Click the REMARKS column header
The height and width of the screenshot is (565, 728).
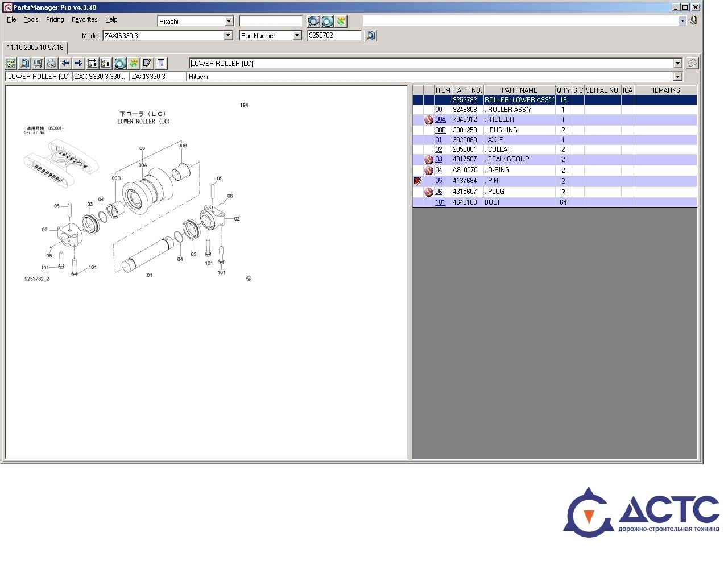pyautogui.click(x=665, y=90)
